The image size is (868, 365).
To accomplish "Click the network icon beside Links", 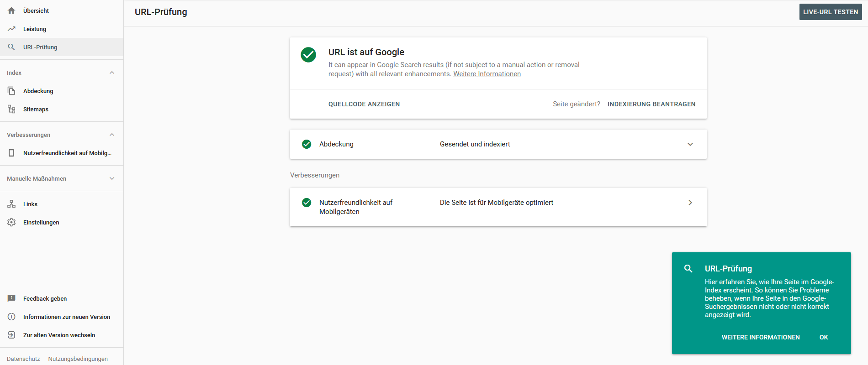I will (11, 204).
